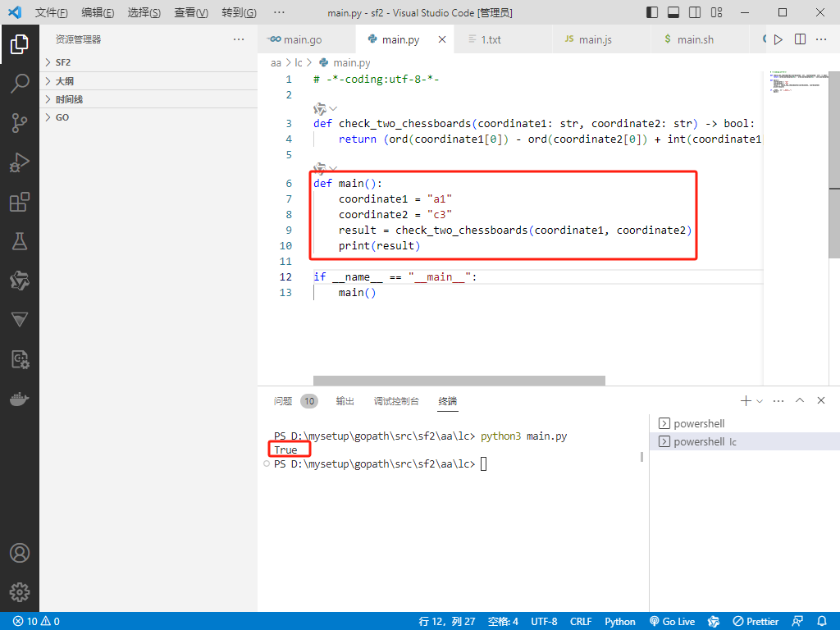Open the Docker view in activity bar

(x=20, y=399)
